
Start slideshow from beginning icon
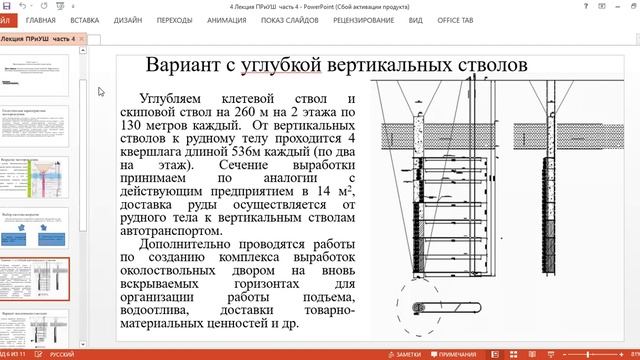pos(60,6)
